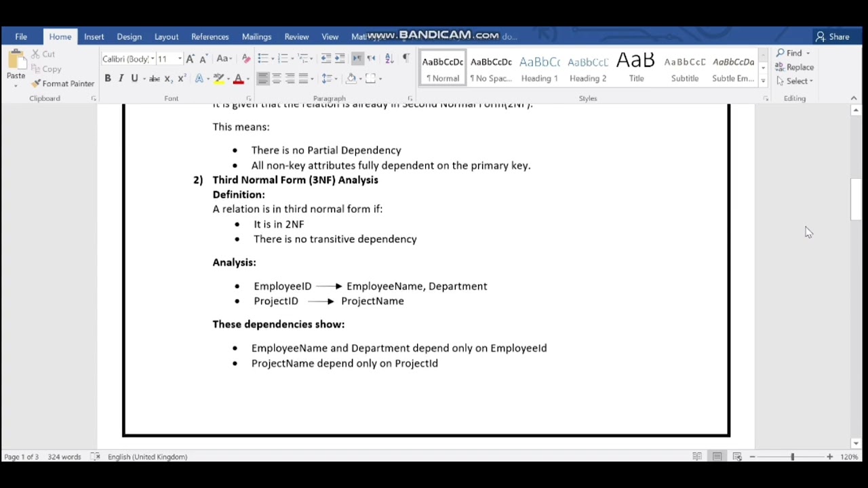Screen dimensions: 868x488
Task: Align text right
Action: coord(290,79)
